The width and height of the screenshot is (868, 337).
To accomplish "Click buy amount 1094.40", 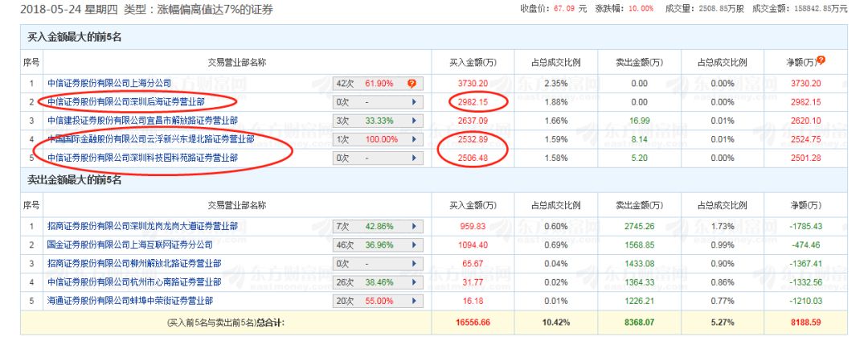I will click(x=473, y=245).
